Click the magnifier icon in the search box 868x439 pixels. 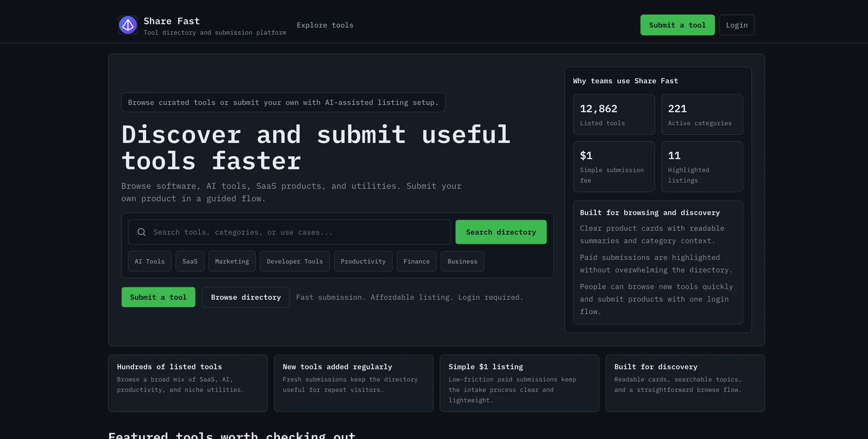coord(142,232)
